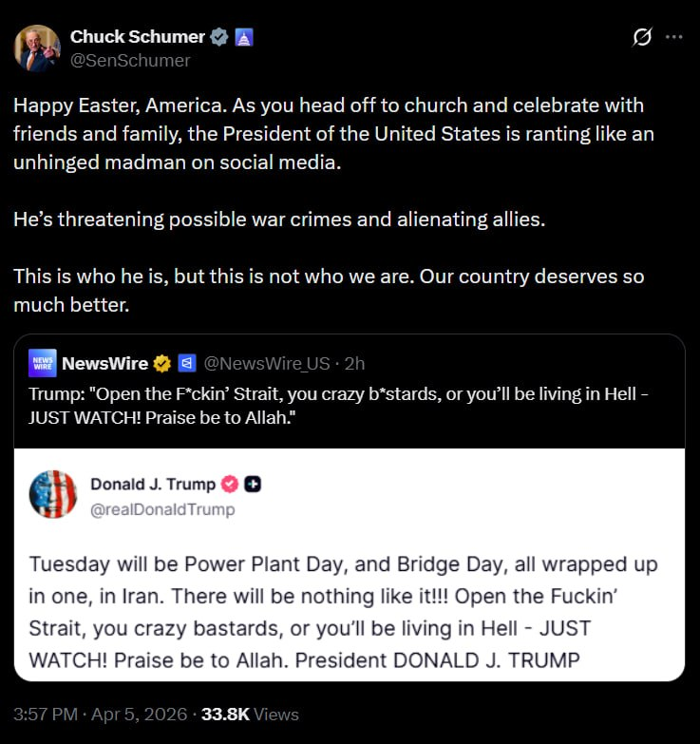This screenshot has height=744, width=700.
Task: Open the @NewsWire_US handle
Action: coord(267,363)
